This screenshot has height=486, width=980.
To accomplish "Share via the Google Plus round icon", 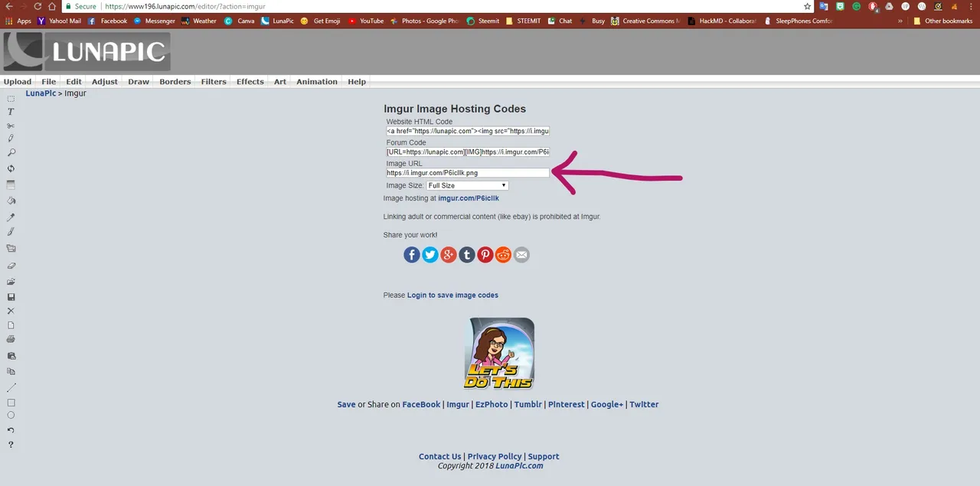I will (x=449, y=255).
